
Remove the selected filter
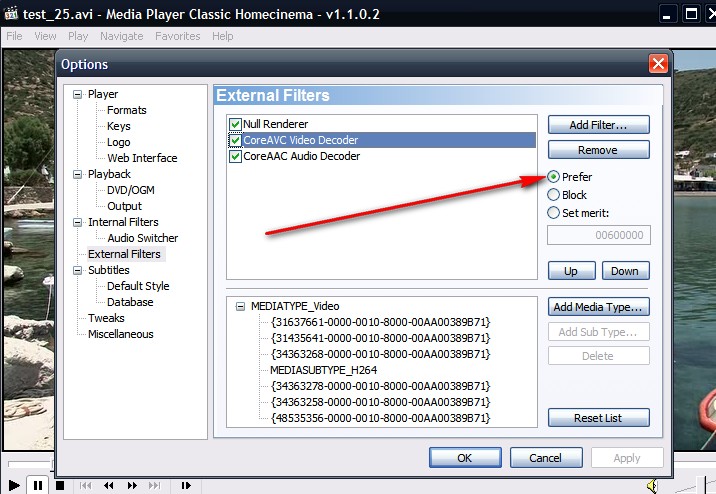tap(598, 150)
